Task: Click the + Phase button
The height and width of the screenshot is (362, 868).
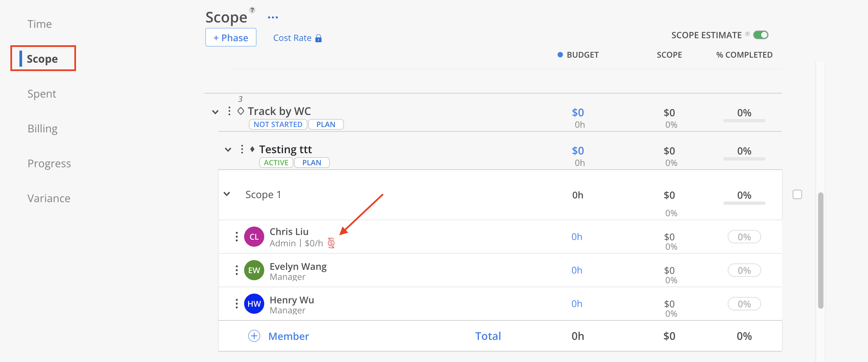Action: [x=231, y=38]
